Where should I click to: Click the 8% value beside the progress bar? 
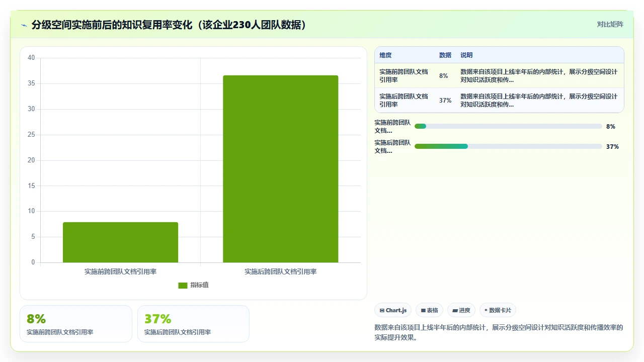click(x=611, y=127)
